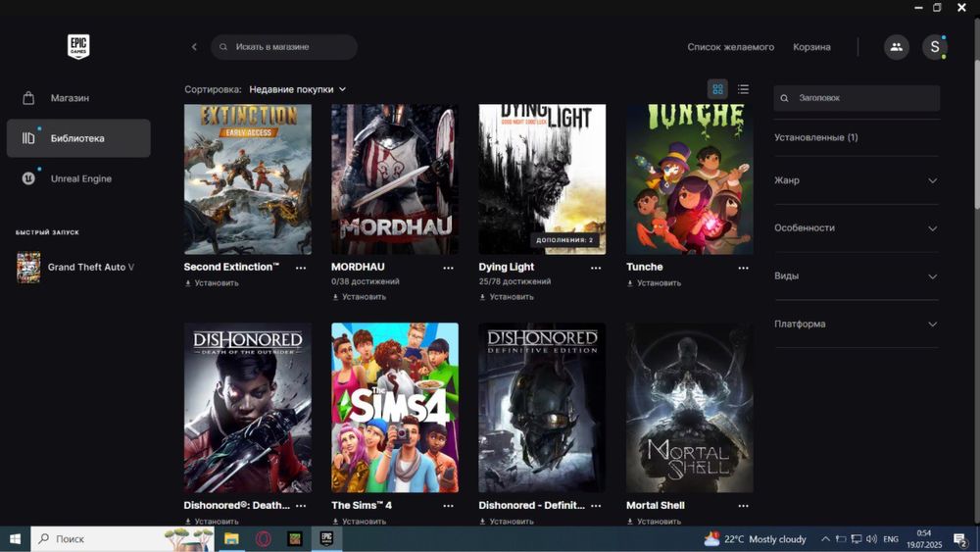
Task: Click the MORDHAU 0/38 achievements text
Action: click(365, 282)
